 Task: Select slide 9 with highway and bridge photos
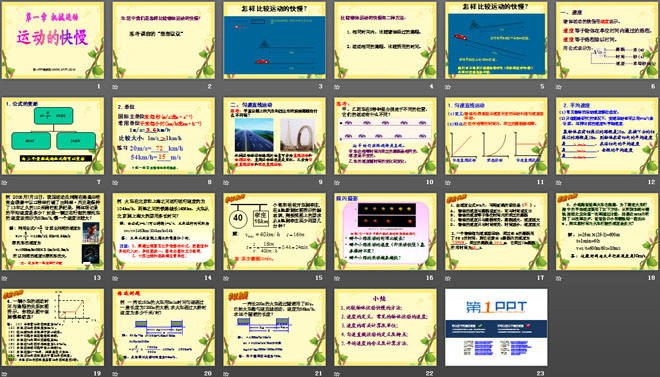pos(274,136)
